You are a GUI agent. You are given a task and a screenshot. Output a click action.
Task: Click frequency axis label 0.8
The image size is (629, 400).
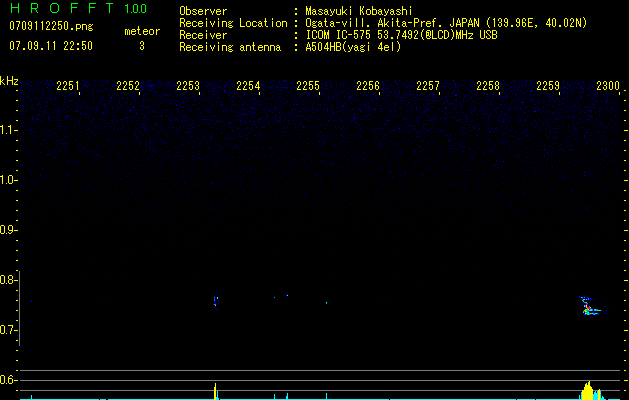(9, 280)
